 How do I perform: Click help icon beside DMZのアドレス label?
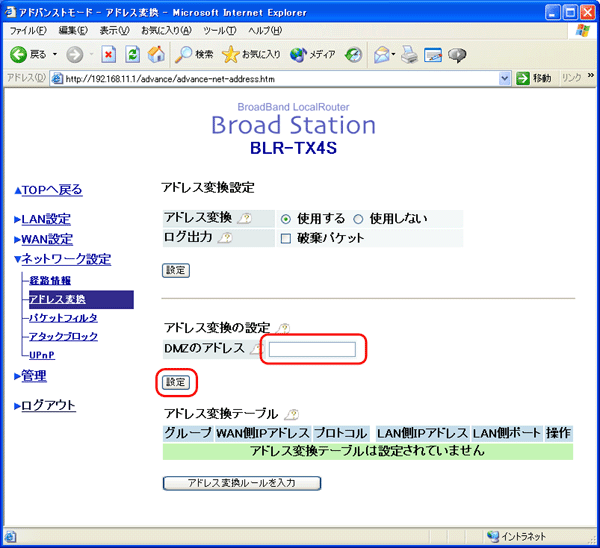click(257, 349)
